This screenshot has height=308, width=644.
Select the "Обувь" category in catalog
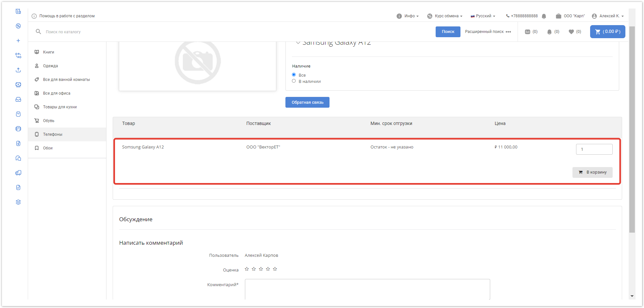(49, 121)
